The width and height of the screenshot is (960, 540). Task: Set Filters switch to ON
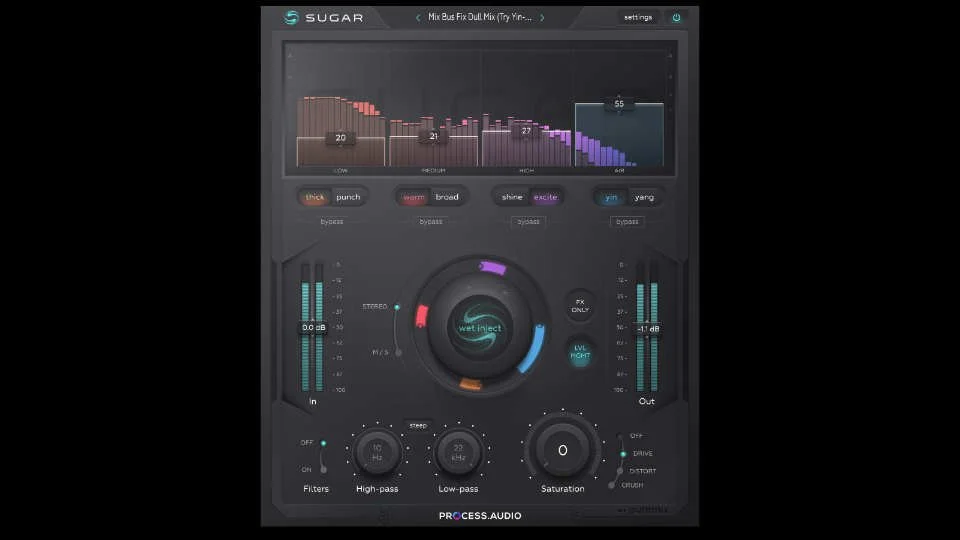323,470
